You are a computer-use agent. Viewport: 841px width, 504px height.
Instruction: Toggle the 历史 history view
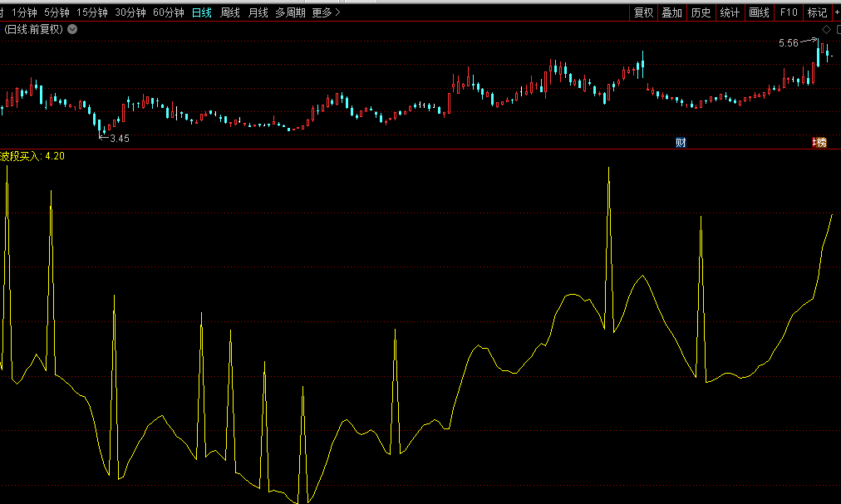701,12
